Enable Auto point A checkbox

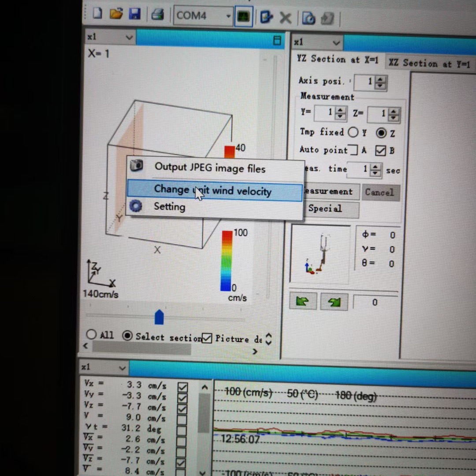(353, 150)
